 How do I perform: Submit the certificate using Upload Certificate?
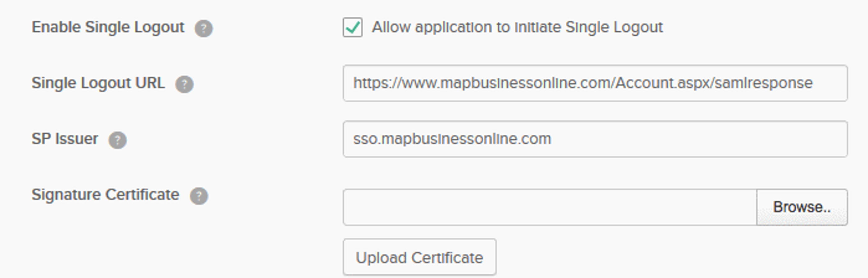click(x=419, y=258)
